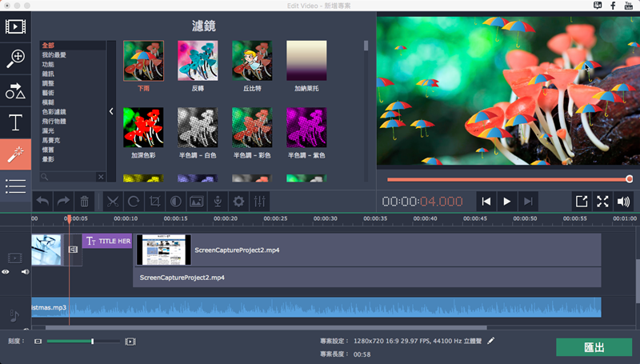Image resolution: width=640 pixels, height=364 pixels.
Task: Edit project settings with pencil icon
Action: [491, 341]
